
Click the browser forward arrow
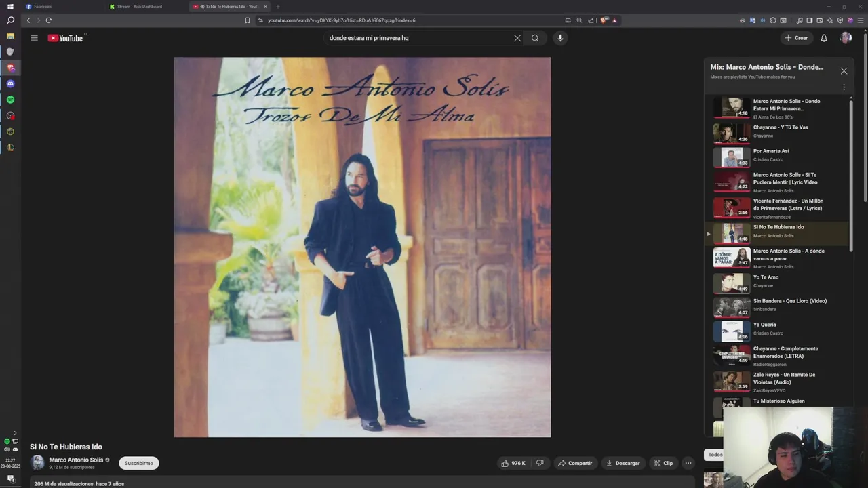tap(38, 20)
